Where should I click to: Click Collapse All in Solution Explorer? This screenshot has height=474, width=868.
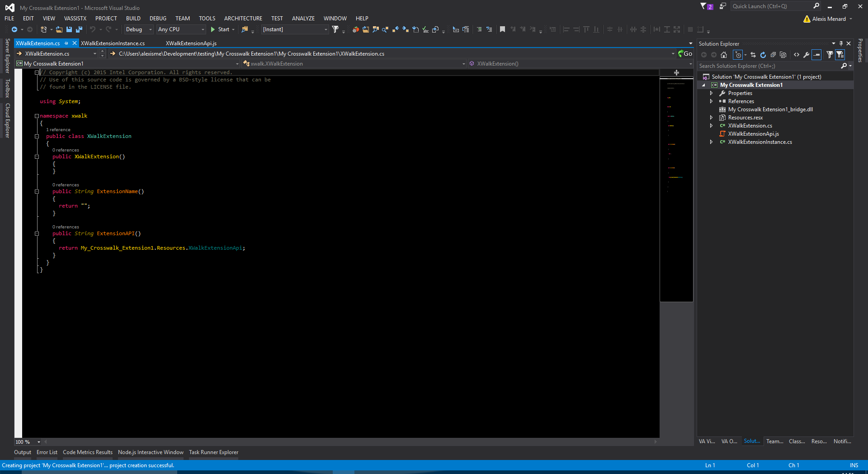coord(773,55)
